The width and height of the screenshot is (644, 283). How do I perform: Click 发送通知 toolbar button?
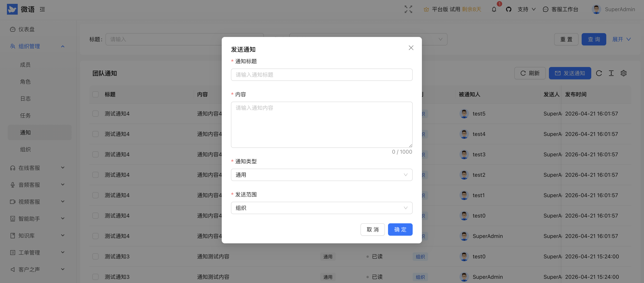tap(570, 73)
